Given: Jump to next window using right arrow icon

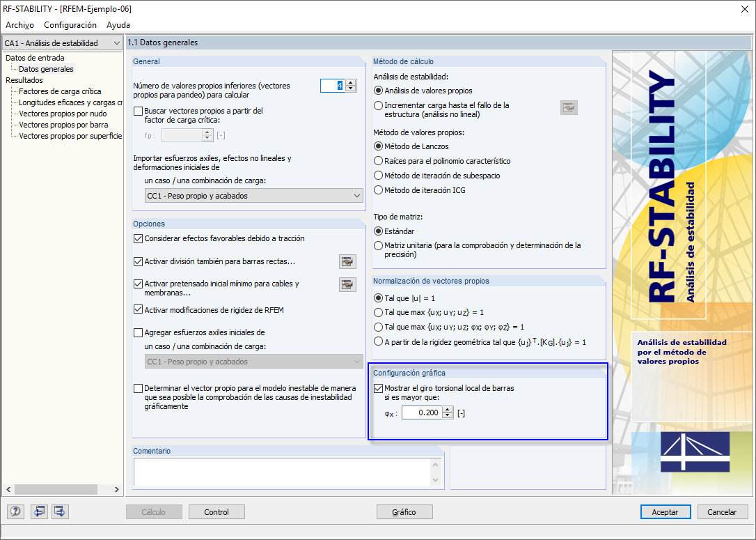Looking at the screenshot, I should coord(59,511).
